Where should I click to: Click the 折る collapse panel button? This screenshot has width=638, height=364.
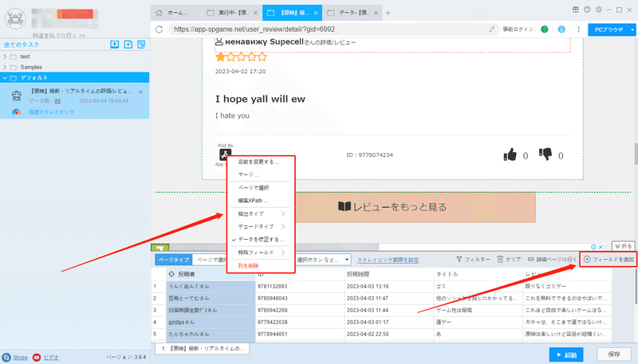tap(624, 246)
